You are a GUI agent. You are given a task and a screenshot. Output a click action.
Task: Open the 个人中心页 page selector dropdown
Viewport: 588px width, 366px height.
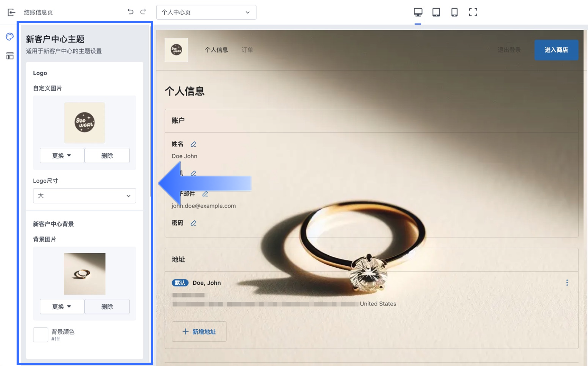click(206, 12)
